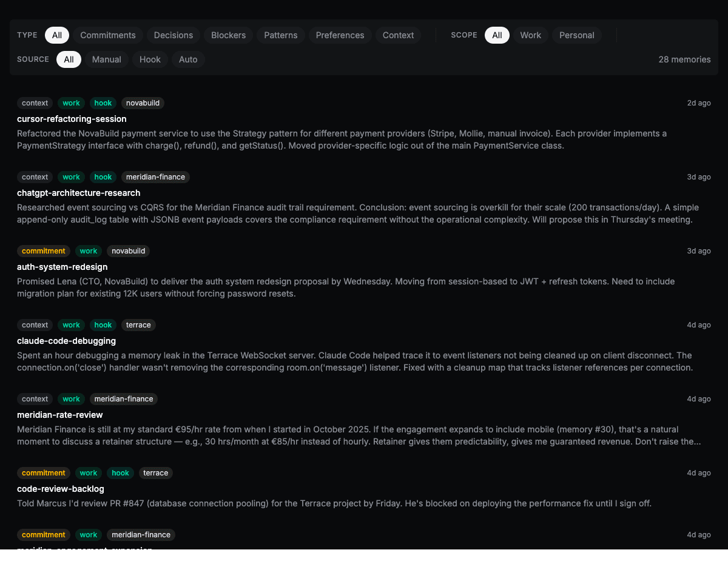
Task: Click the meridian-finance tag on chatgpt-architecture-research
Action: 155,177
